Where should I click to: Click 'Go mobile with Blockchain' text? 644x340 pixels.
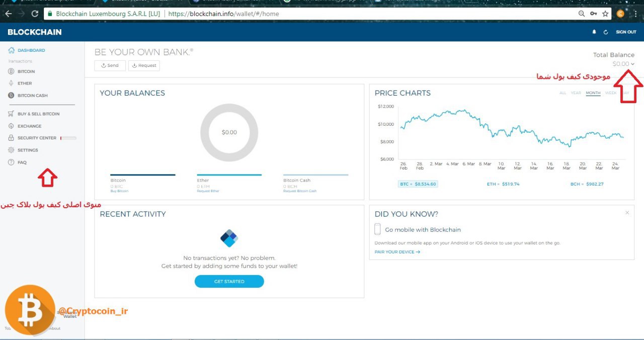click(423, 230)
